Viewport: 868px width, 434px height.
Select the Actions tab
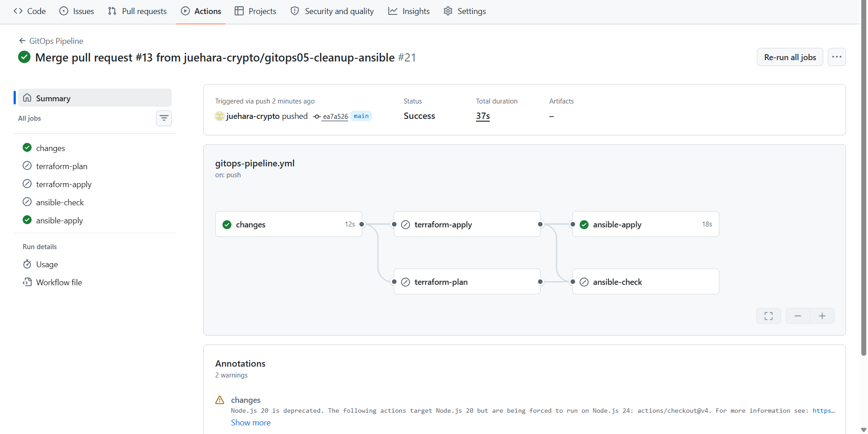pyautogui.click(x=201, y=11)
